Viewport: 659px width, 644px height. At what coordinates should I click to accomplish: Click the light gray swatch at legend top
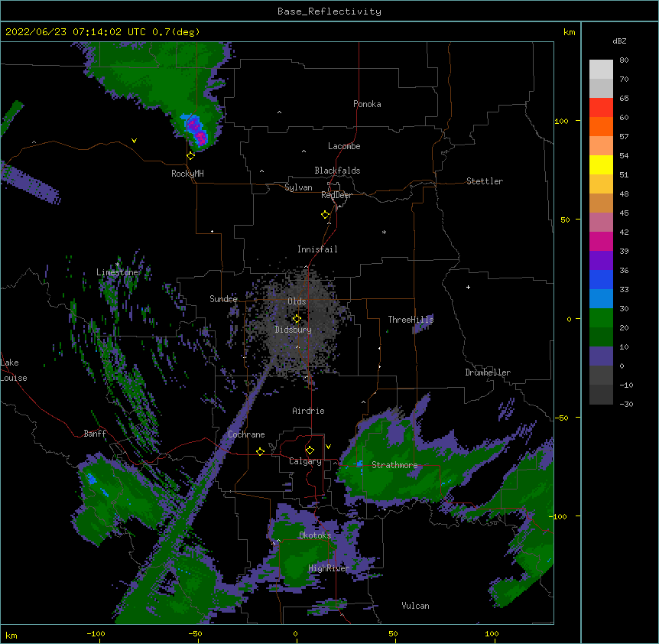tap(601, 69)
